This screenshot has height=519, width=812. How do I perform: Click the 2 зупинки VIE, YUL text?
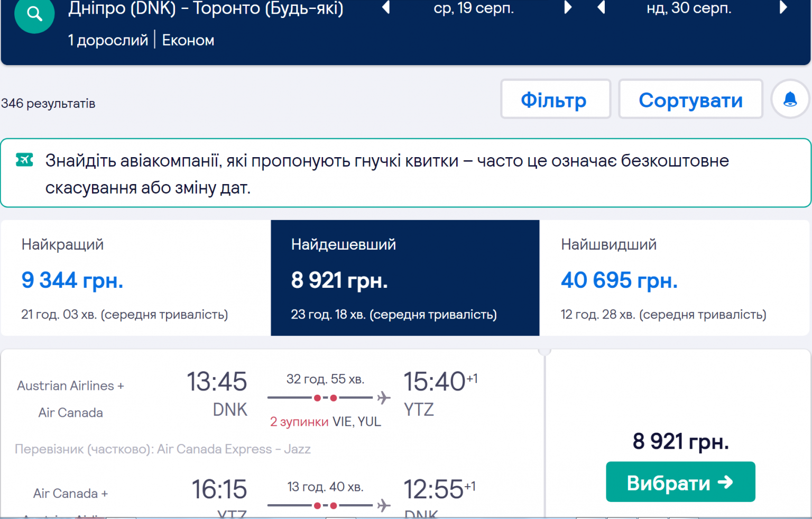[x=325, y=422]
